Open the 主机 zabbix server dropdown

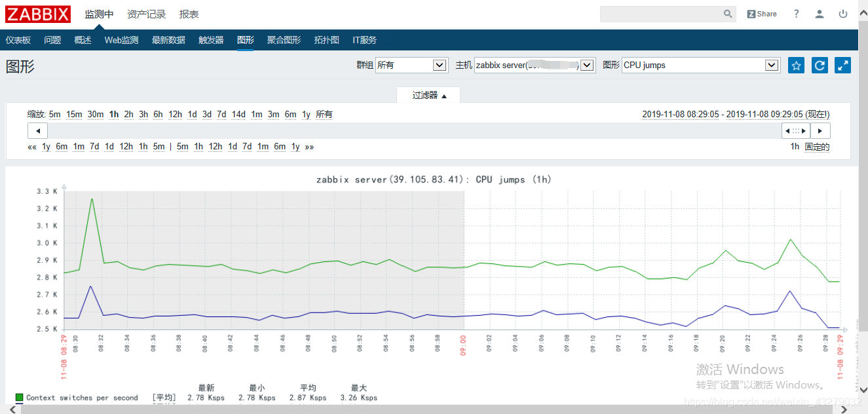coord(535,65)
